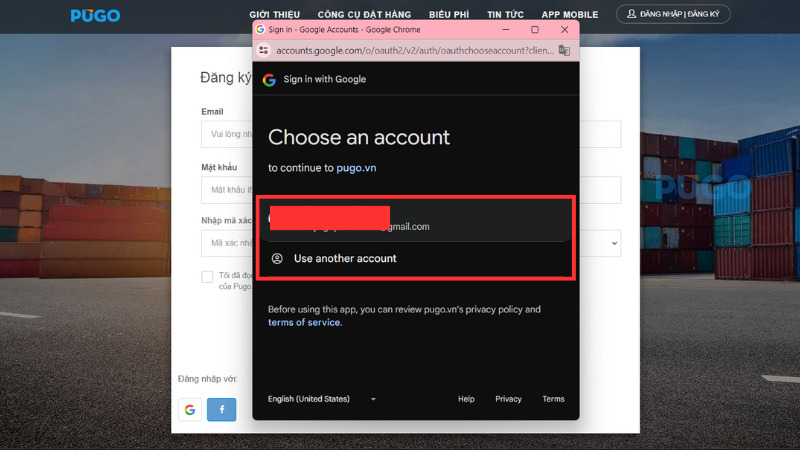Open the Biểu Phí menu item
This screenshot has height=450, width=800.
tap(449, 15)
